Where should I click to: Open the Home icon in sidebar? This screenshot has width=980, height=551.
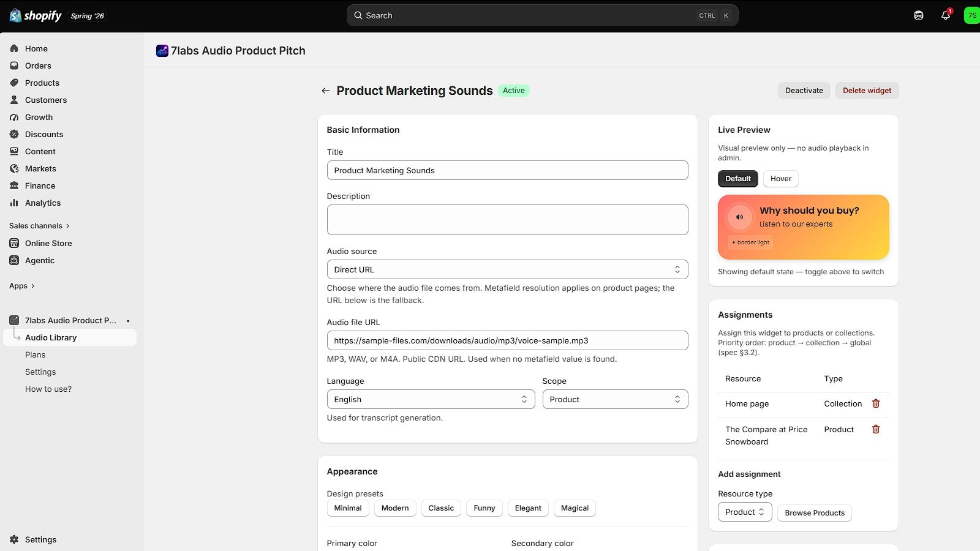pos(14,48)
